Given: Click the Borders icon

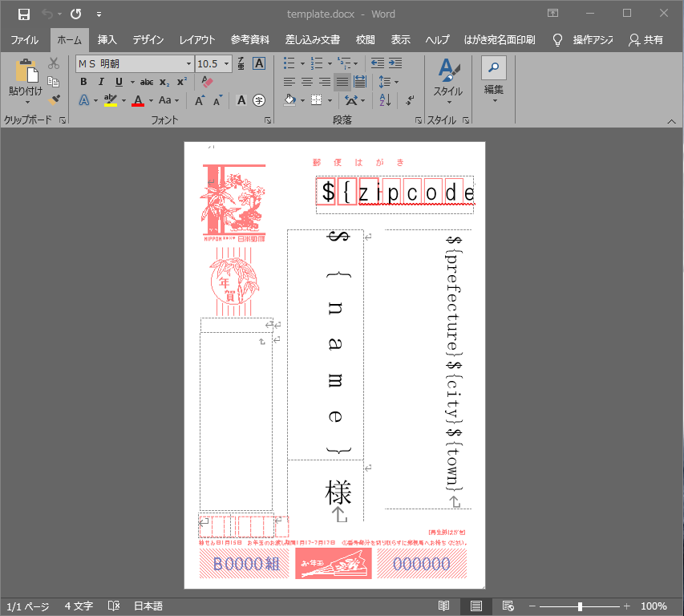Looking at the screenshot, I should (316, 100).
